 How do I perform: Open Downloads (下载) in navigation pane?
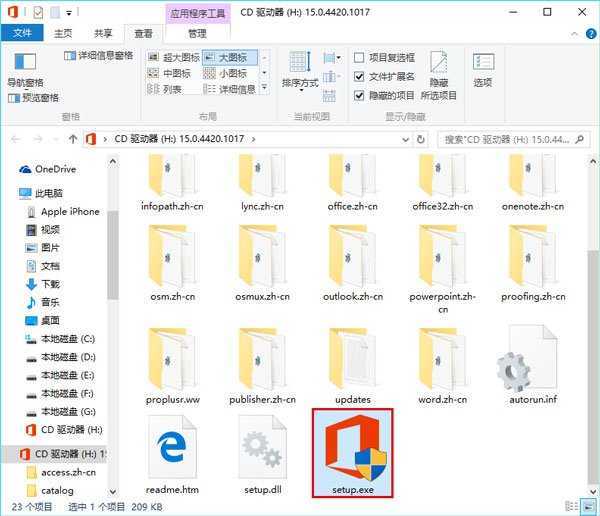42,284
